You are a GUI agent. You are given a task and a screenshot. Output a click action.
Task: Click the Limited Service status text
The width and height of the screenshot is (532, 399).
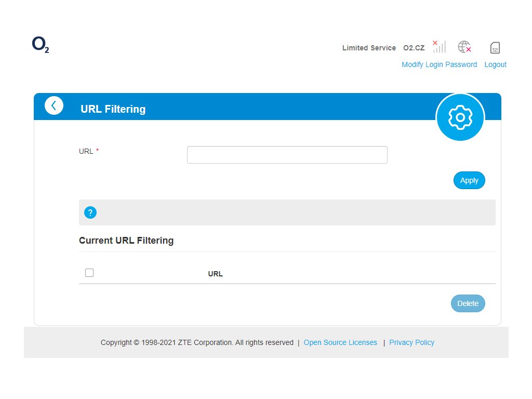tap(369, 48)
